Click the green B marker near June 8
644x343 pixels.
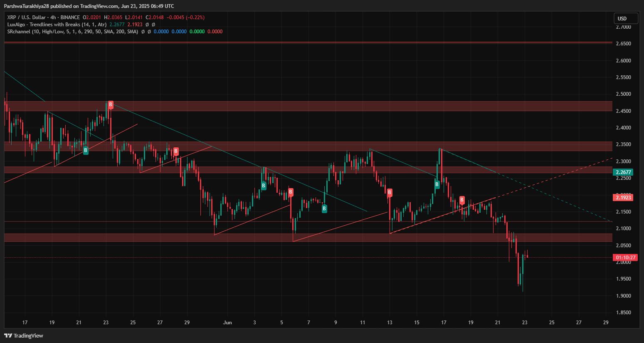(x=324, y=209)
